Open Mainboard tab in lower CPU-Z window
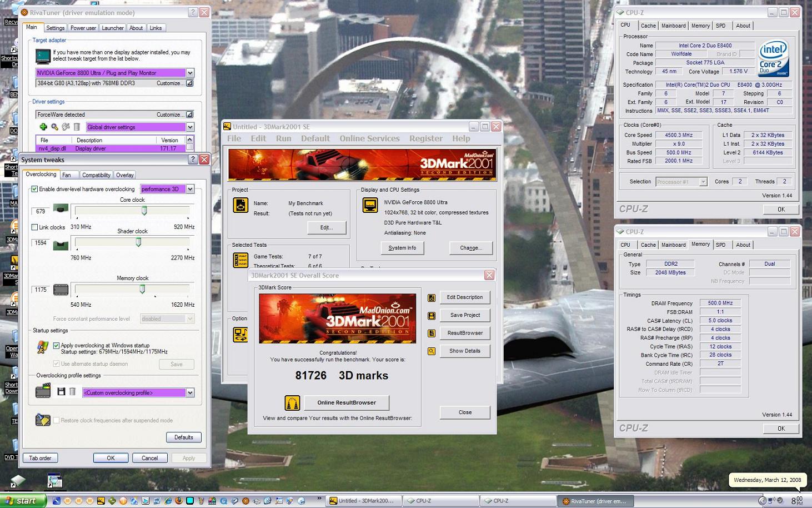This screenshot has width=812, height=508. point(673,245)
